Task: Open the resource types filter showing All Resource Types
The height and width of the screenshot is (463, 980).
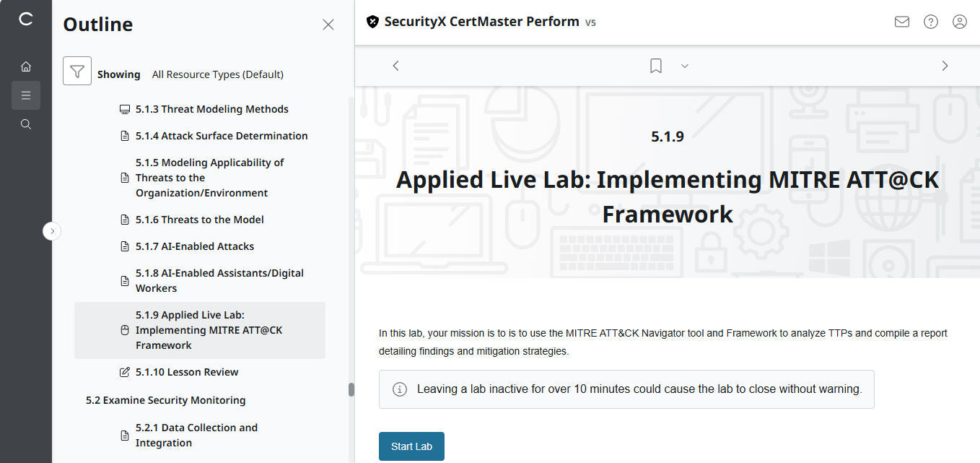Action: (x=216, y=74)
